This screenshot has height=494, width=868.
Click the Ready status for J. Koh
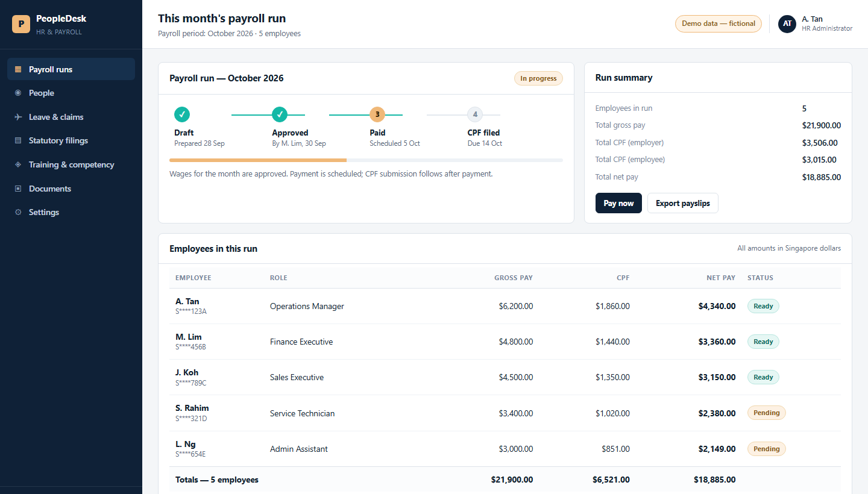click(763, 377)
